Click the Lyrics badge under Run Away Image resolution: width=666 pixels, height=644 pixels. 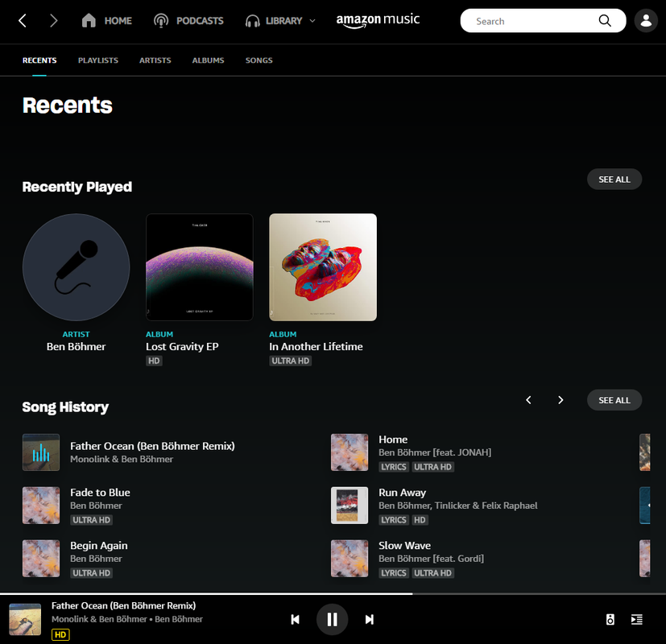pyautogui.click(x=393, y=520)
